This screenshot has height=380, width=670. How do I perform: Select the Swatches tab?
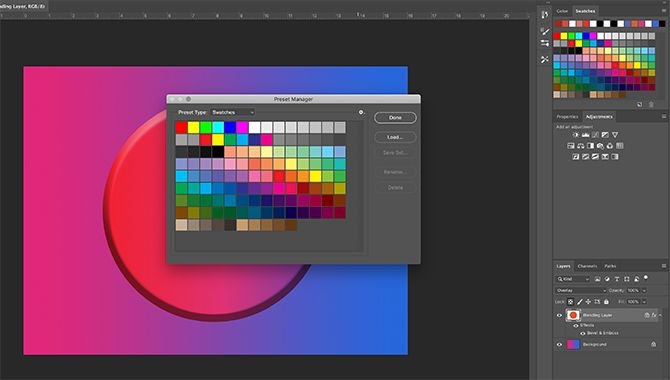click(x=585, y=11)
